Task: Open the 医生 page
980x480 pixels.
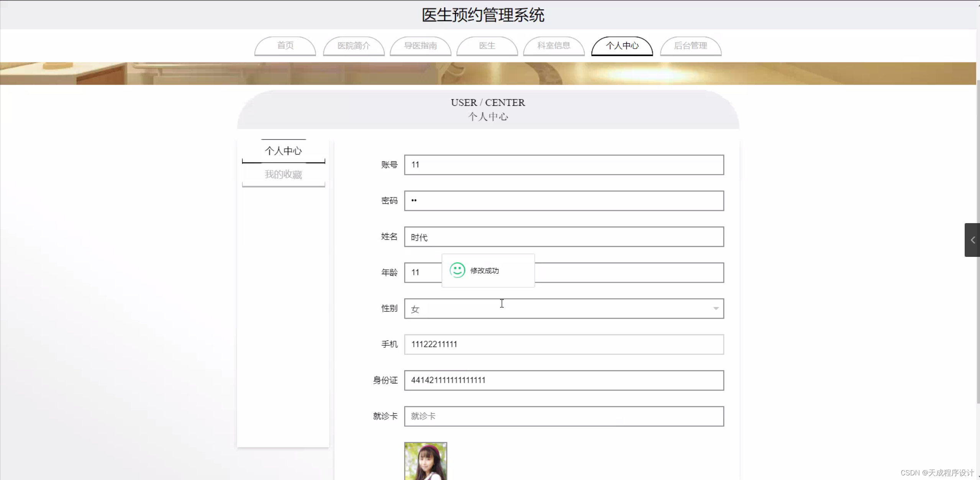Action: tap(487, 46)
